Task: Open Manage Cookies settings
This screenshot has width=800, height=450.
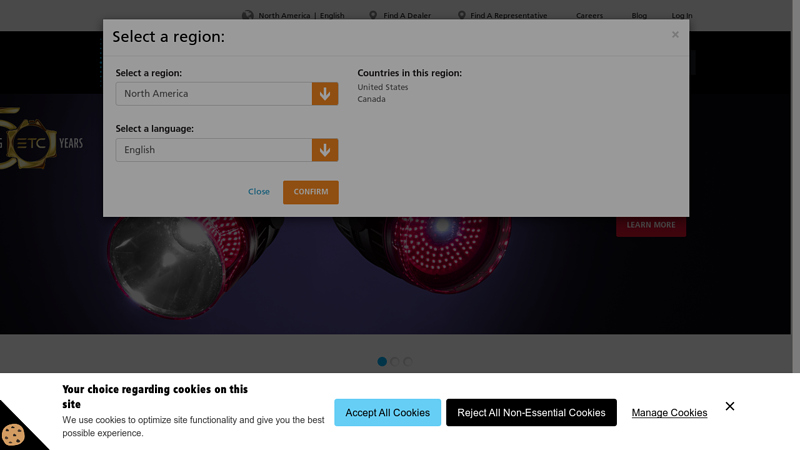Action: tap(669, 413)
